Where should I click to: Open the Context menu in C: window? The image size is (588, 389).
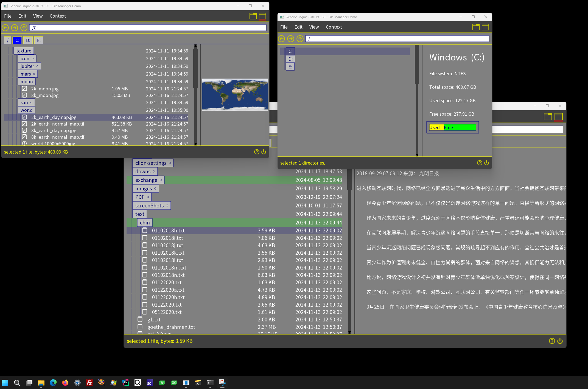tap(58, 16)
